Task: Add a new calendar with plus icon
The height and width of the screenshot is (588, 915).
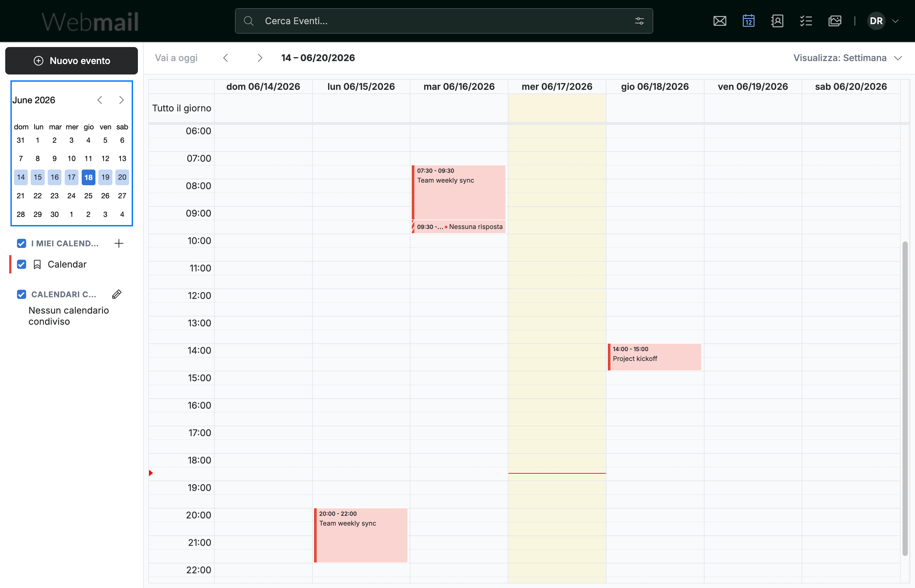Action: point(119,243)
